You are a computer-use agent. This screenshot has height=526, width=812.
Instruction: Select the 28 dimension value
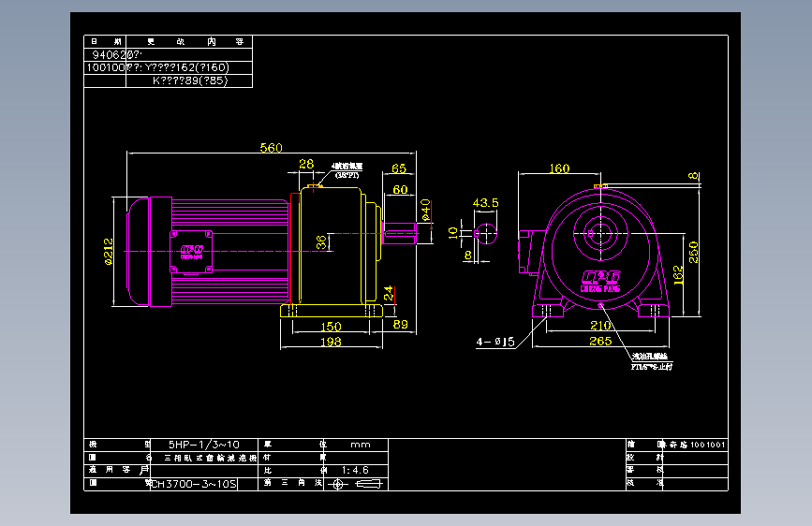click(306, 164)
